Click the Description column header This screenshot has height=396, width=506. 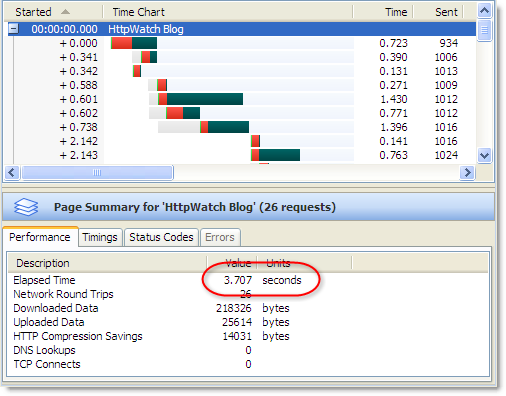pos(107,263)
